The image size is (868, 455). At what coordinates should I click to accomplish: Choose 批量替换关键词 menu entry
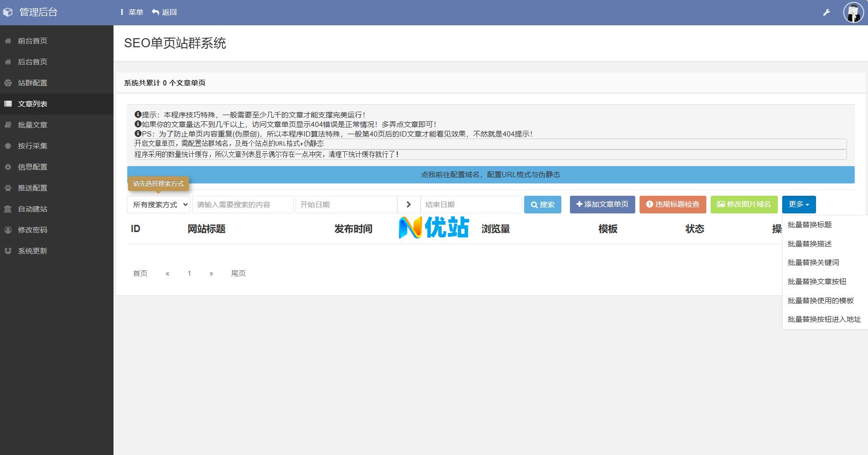[x=813, y=263]
